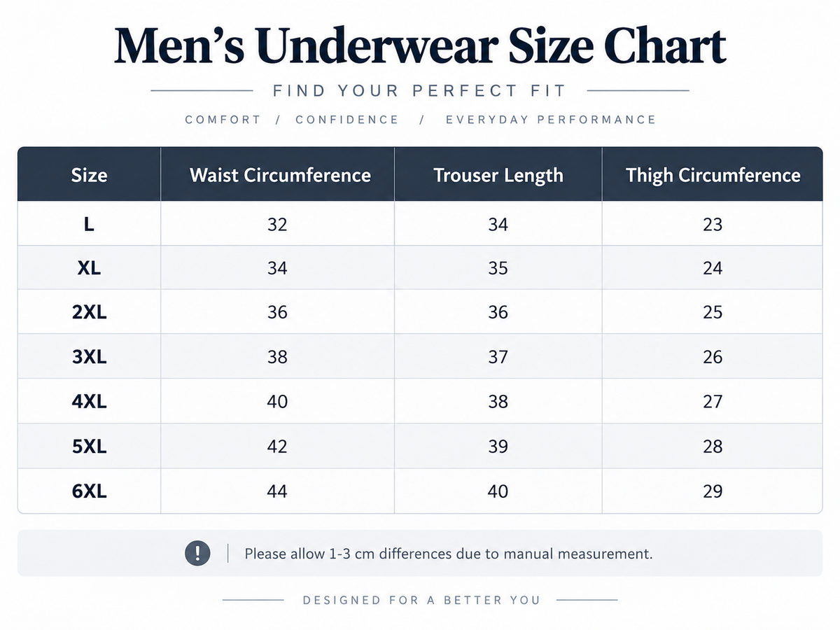
Task: Click the Designed For A Better You tagline
Action: click(x=421, y=600)
